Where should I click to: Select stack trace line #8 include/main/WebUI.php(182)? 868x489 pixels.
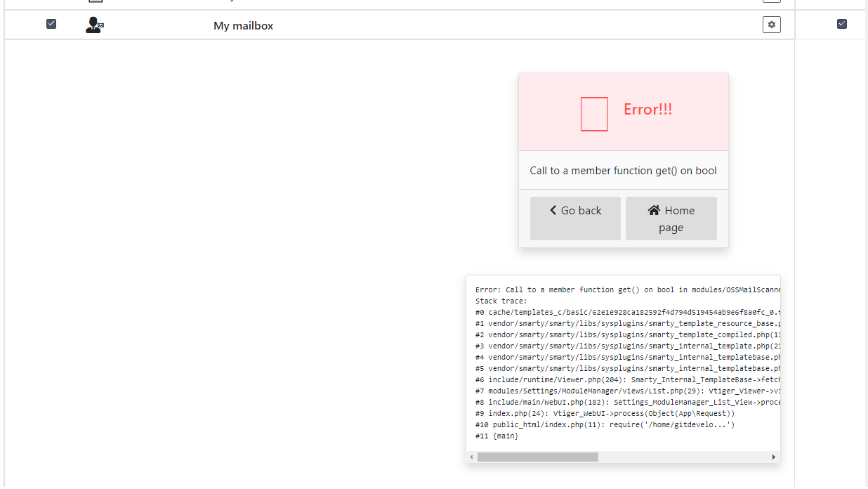coord(628,402)
